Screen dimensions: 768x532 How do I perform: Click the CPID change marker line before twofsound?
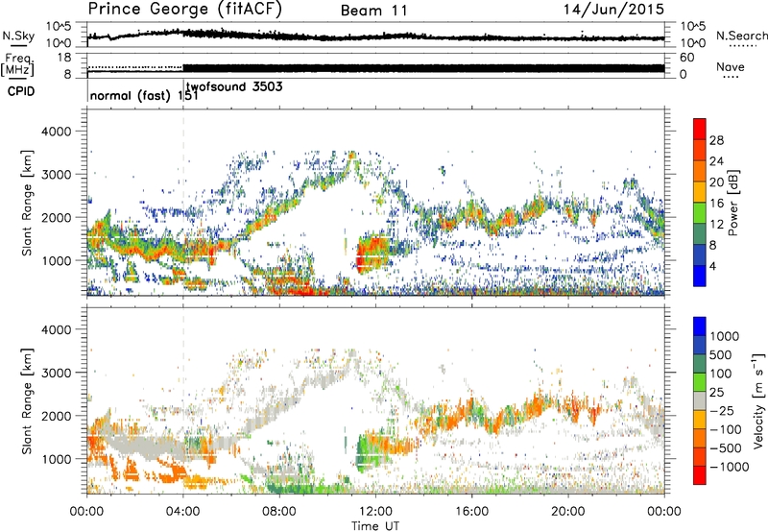[x=183, y=90]
